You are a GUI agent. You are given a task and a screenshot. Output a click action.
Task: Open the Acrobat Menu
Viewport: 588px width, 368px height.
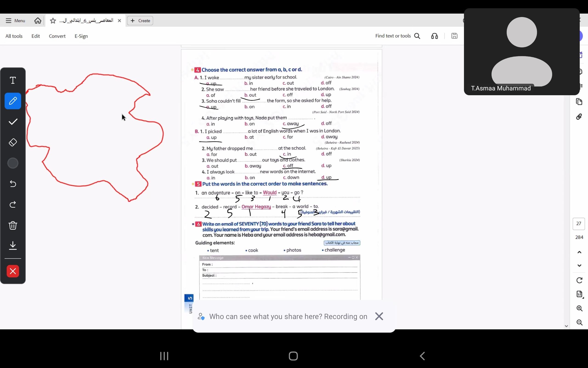15,21
